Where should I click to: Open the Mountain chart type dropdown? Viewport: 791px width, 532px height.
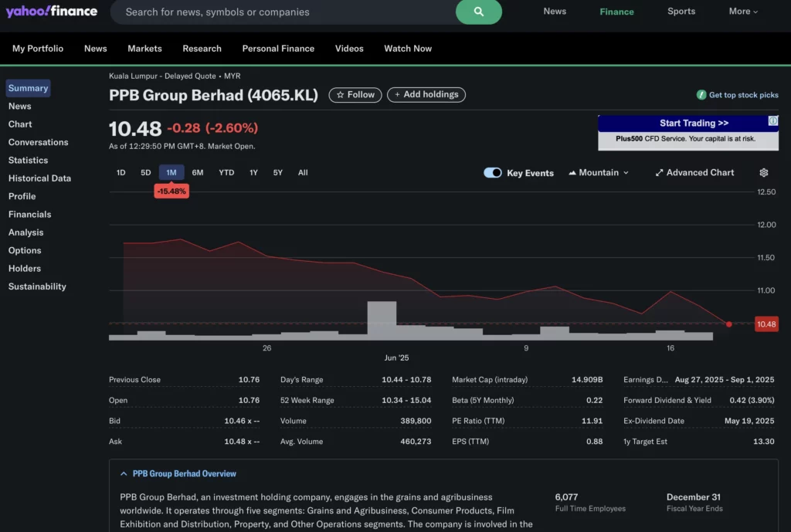[599, 172]
